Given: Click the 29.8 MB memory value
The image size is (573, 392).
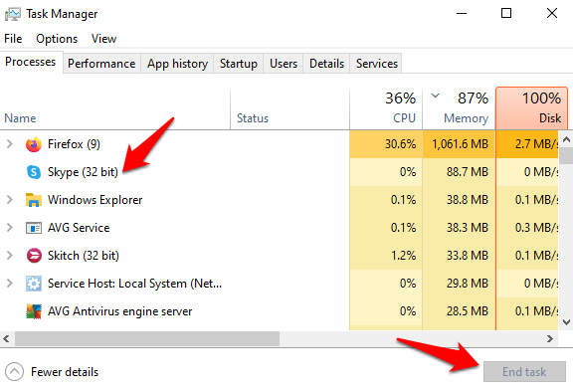Looking at the screenshot, I should 468,284.
